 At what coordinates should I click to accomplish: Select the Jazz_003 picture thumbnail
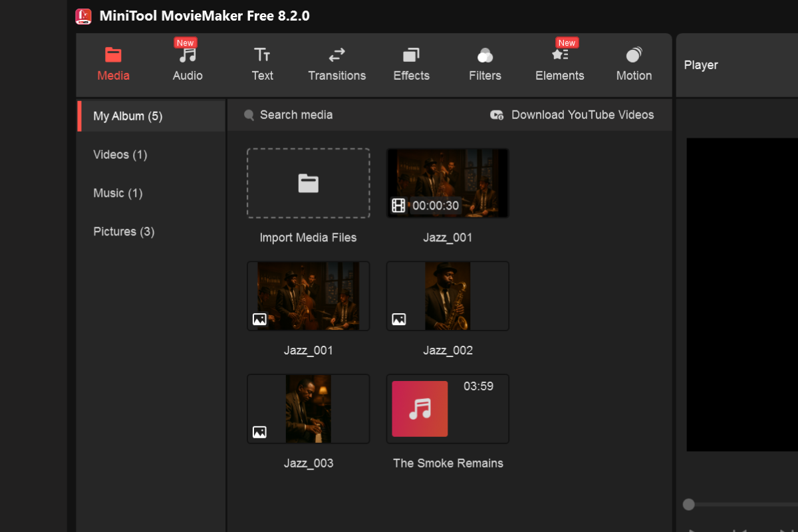point(309,409)
